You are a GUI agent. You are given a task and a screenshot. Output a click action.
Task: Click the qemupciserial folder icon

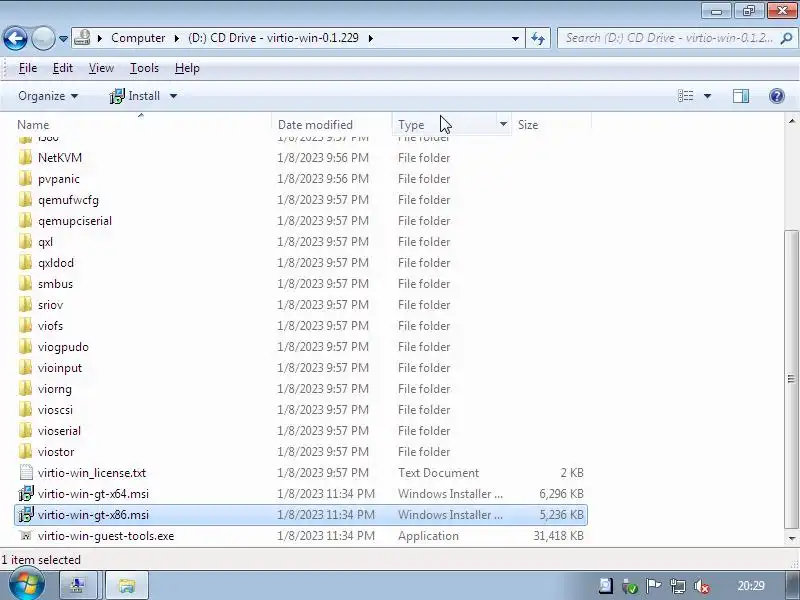click(26, 220)
